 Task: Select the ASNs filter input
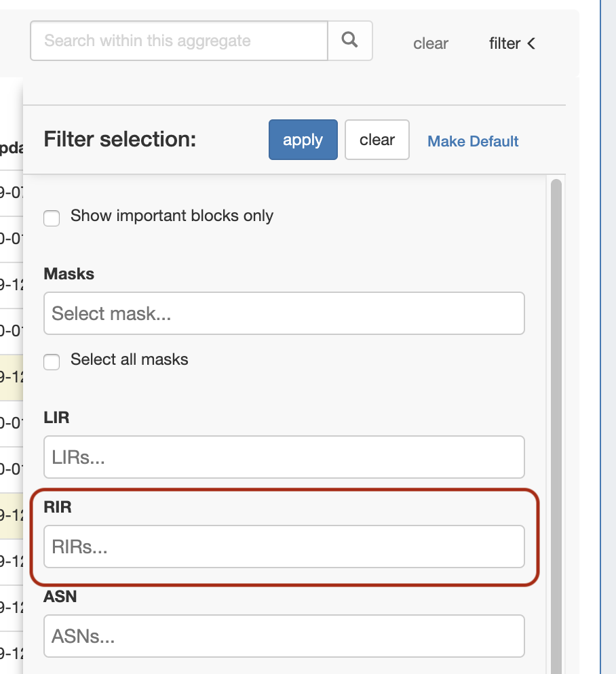click(x=284, y=636)
